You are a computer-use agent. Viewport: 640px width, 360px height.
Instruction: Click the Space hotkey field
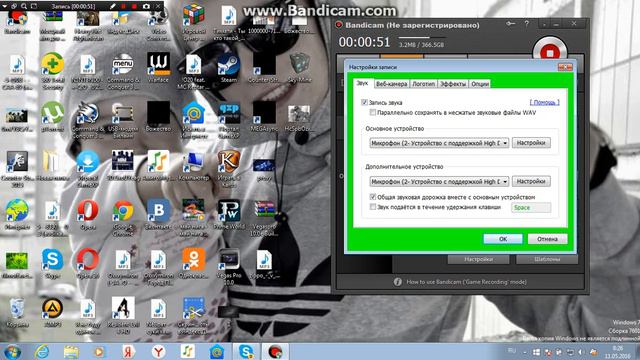(531, 207)
